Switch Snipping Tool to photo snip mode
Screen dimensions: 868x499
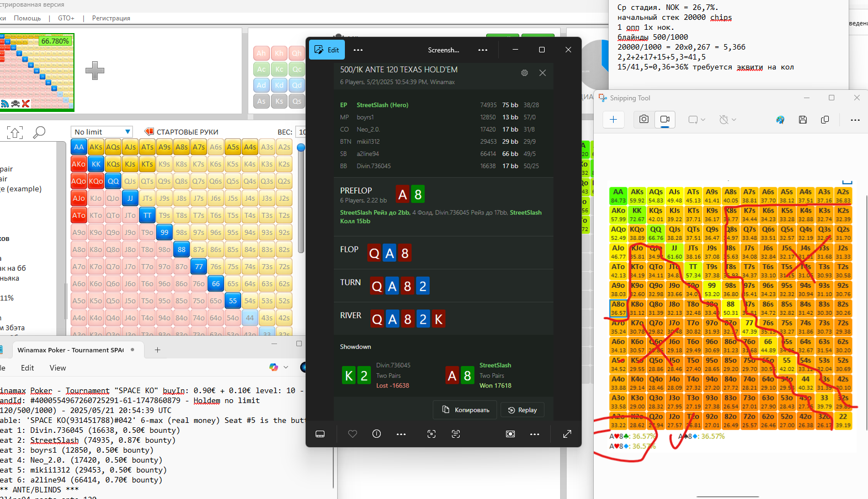click(644, 120)
